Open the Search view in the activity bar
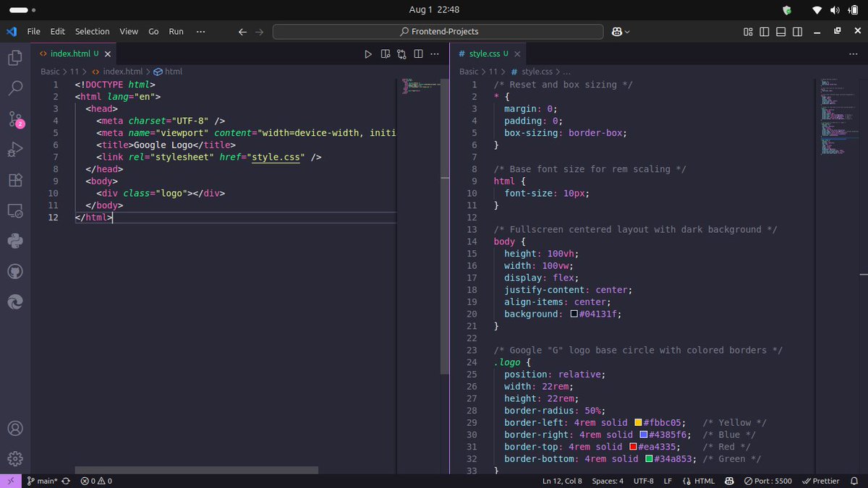 (x=15, y=88)
